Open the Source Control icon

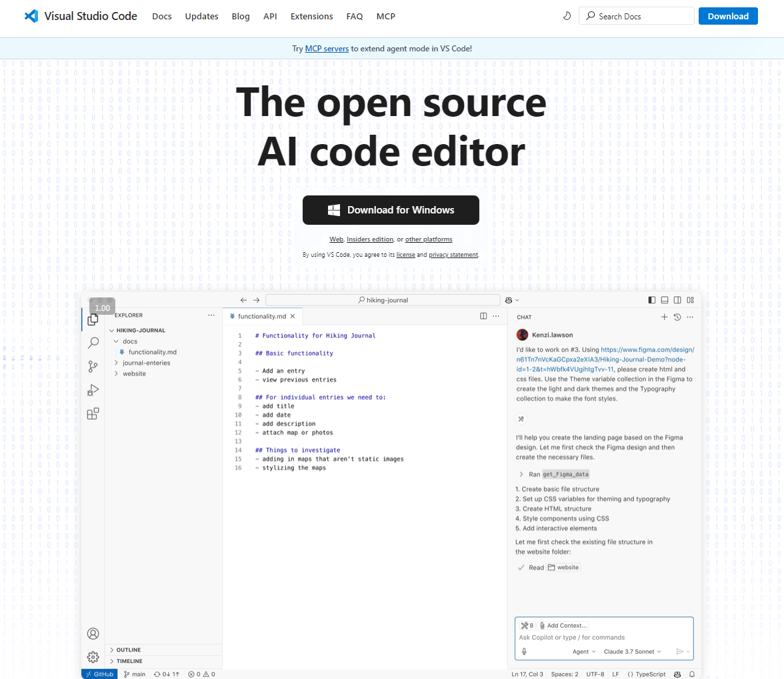(x=93, y=366)
